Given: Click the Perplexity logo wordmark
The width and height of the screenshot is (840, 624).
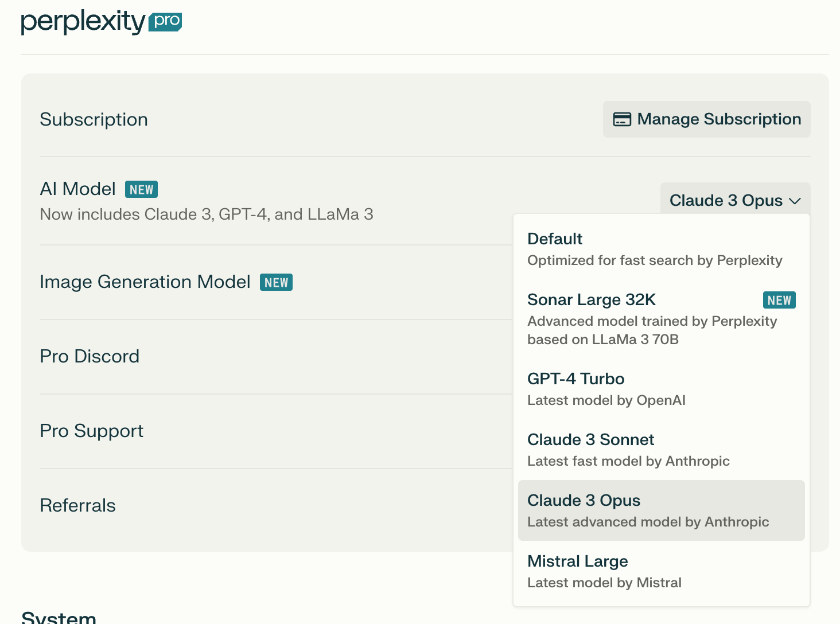Looking at the screenshot, I should click(x=83, y=22).
